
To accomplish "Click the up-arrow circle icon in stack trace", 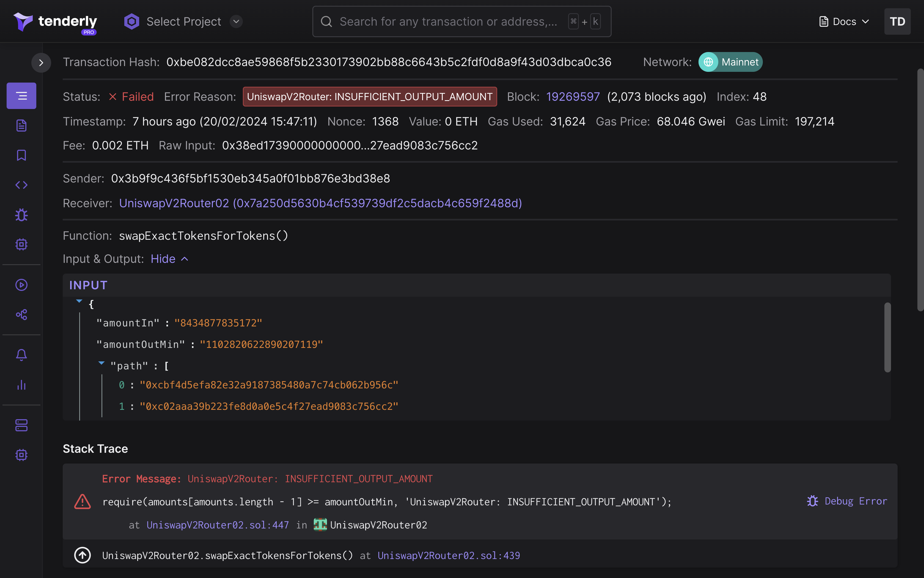I will 82,555.
